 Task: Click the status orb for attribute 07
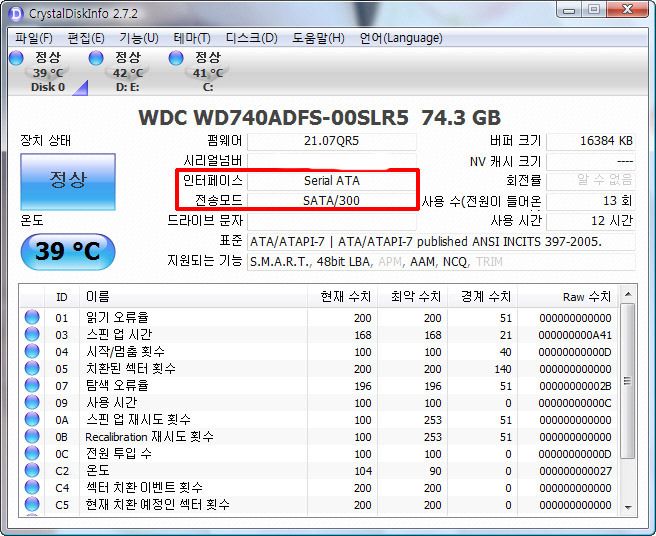(32, 385)
